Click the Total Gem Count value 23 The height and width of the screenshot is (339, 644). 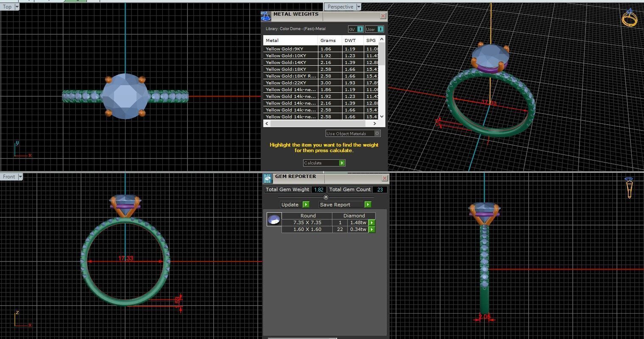[x=380, y=190]
